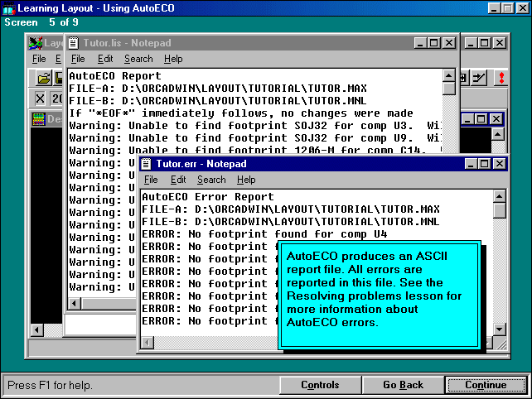Open Help menu in Tutor.lis Notepad

click(173, 59)
